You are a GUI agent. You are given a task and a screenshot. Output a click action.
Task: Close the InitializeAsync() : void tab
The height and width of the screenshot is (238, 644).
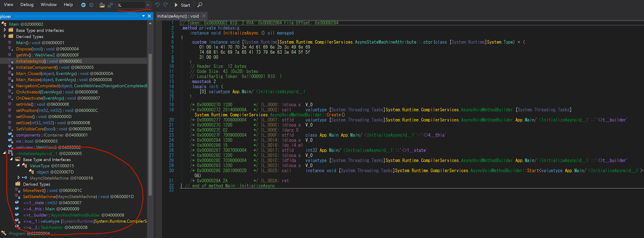click(204, 16)
